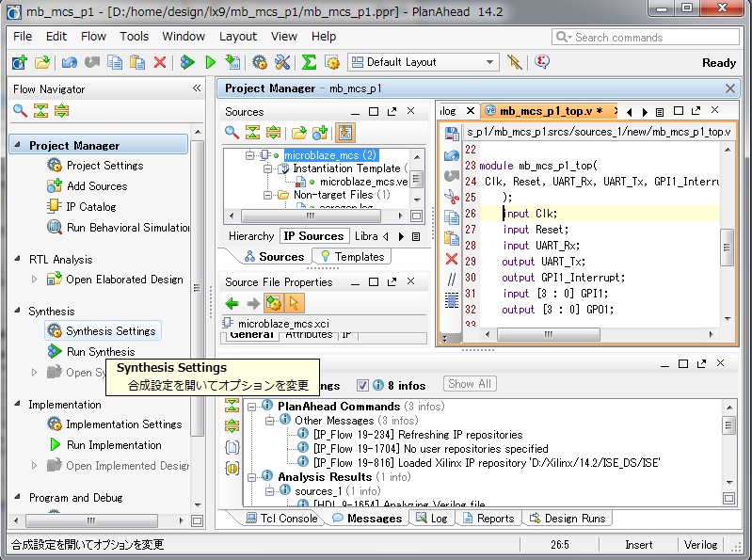Open the Tools menu
752x560 pixels.
point(135,37)
